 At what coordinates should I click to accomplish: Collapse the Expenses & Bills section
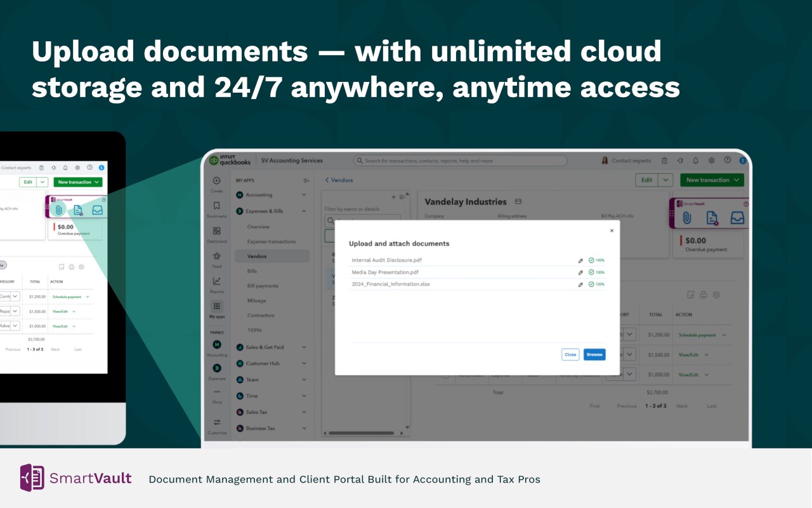click(x=304, y=211)
